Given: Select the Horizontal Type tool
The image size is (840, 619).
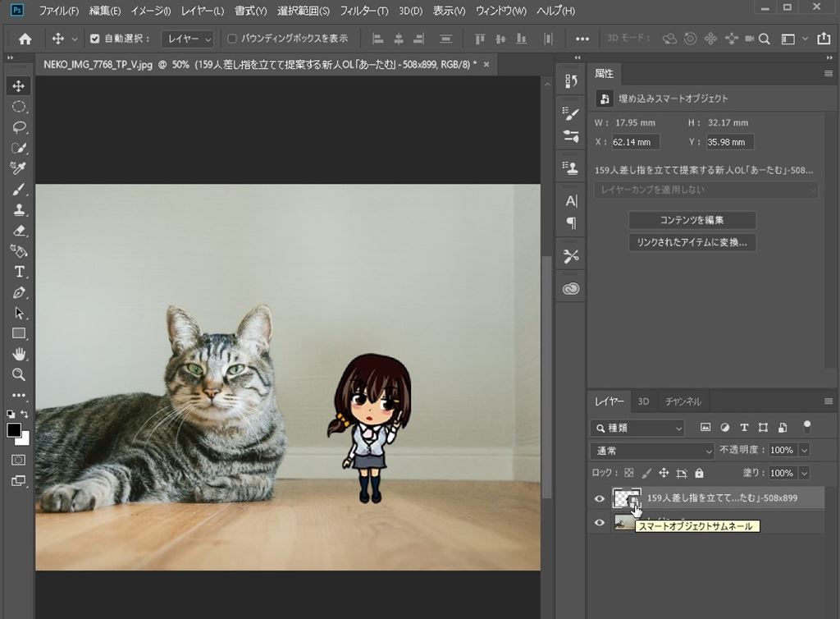Looking at the screenshot, I should [20, 272].
